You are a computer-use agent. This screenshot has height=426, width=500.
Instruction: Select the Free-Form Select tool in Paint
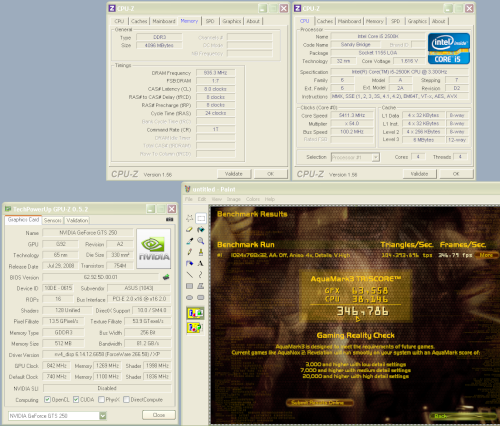coord(190,218)
